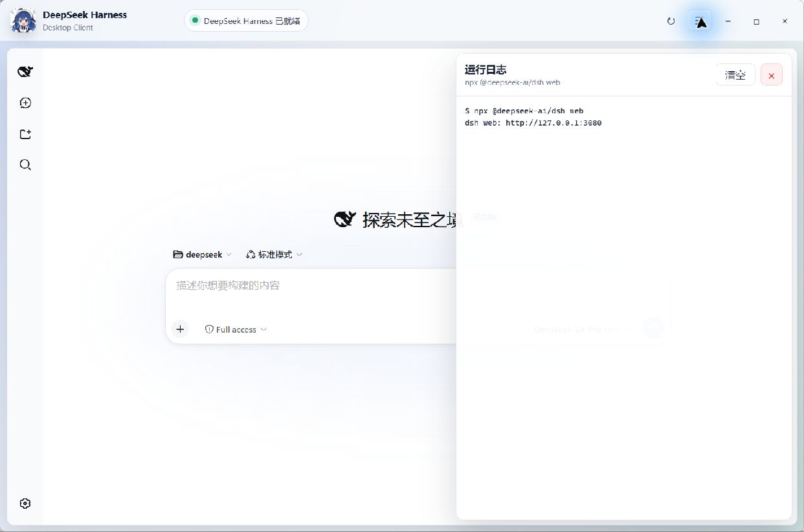This screenshot has height=532, width=804.
Task: Click the add-folder icon in the sidebar
Action: tap(25, 134)
